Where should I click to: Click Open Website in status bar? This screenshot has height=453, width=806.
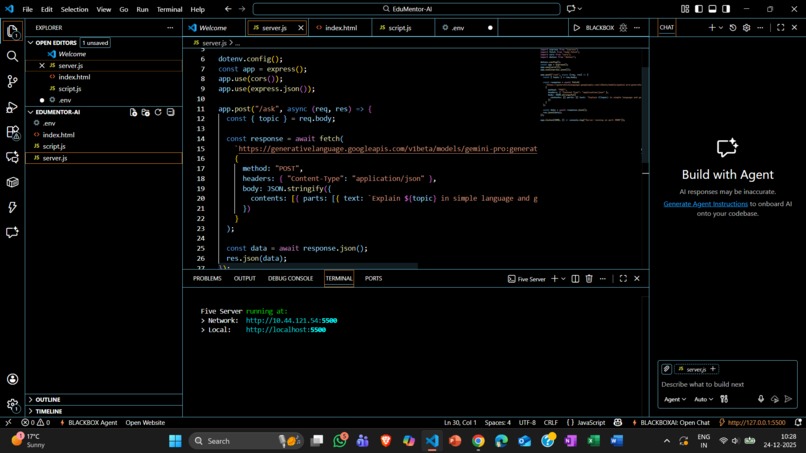145,423
